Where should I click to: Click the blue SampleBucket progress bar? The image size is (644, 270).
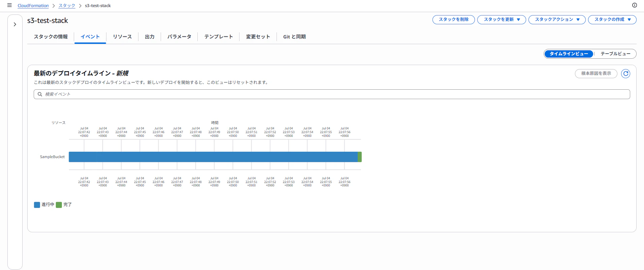tap(213, 157)
